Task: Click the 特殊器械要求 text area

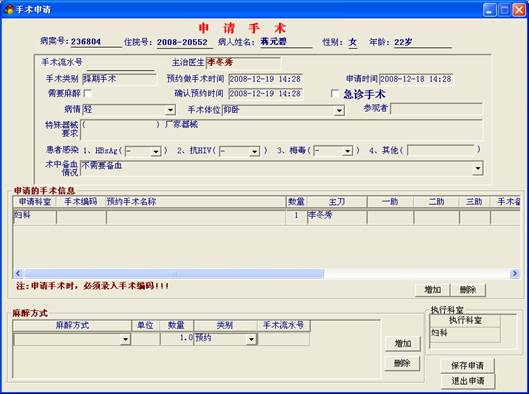Action: click(281, 130)
